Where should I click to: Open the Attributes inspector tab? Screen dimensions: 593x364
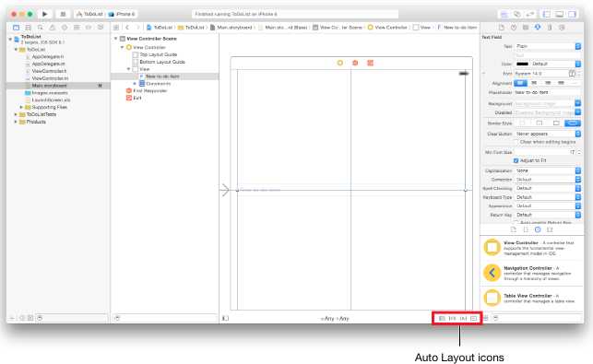[538, 28]
